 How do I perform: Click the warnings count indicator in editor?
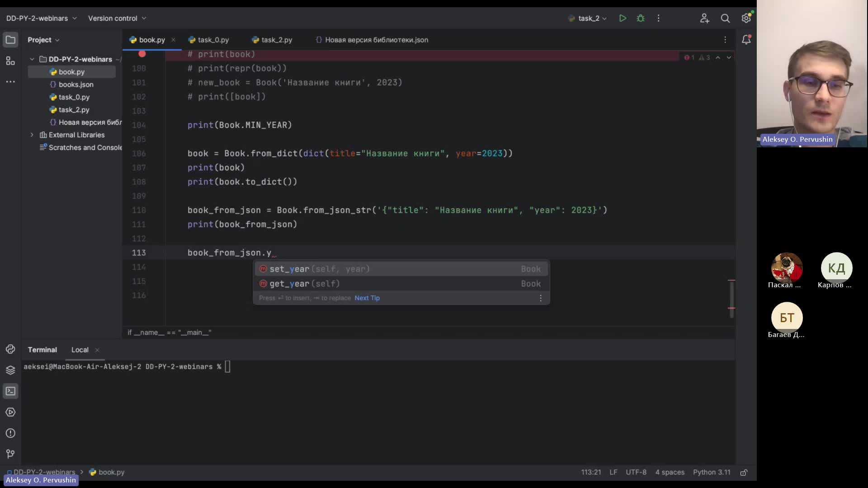[x=704, y=57]
